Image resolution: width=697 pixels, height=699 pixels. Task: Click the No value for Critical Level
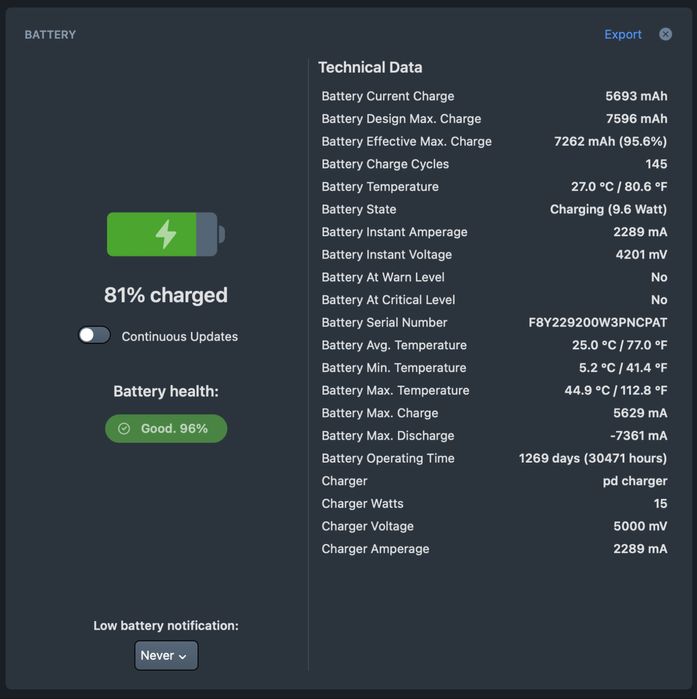(659, 300)
